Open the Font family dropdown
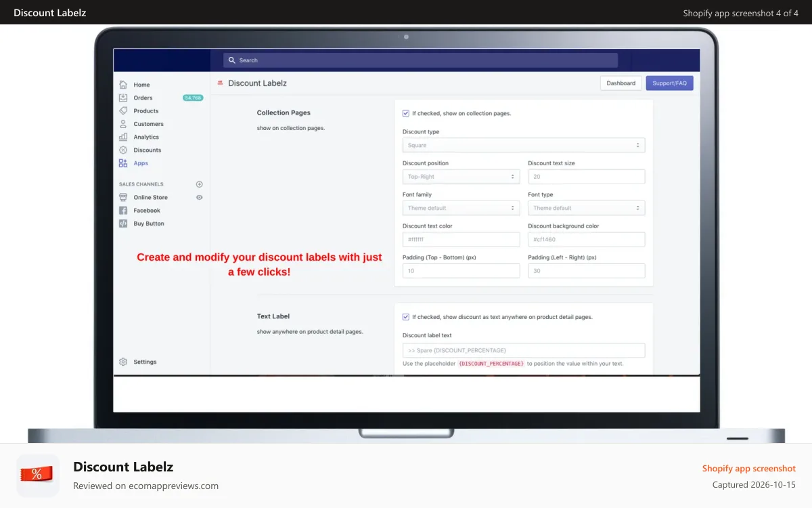This screenshot has width=812, height=508. pyautogui.click(x=461, y=208)
